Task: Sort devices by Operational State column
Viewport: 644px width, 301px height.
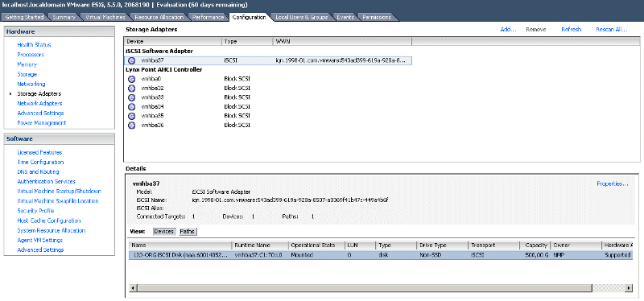Action: click(x=316, y=245)
